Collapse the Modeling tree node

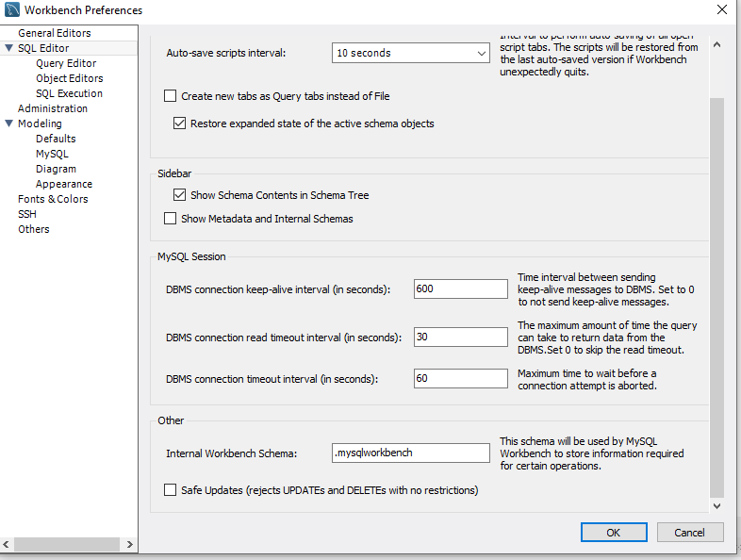[x=8, y=124]
